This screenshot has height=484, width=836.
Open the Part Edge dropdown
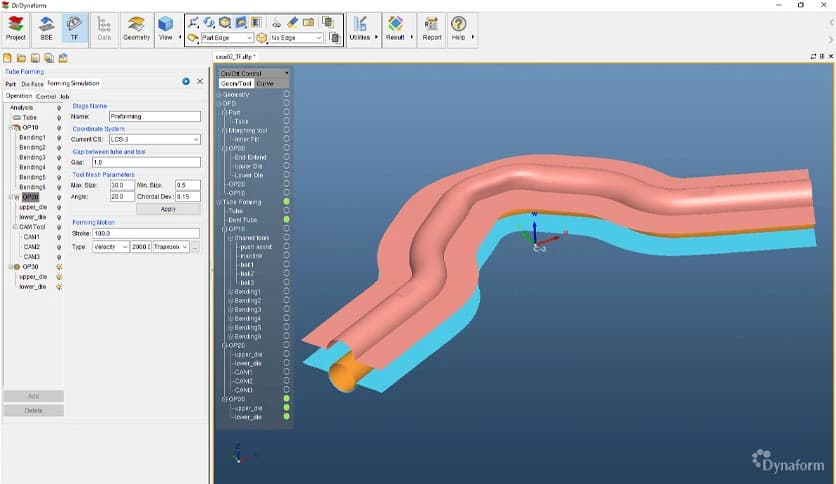[x=227, y=38]
